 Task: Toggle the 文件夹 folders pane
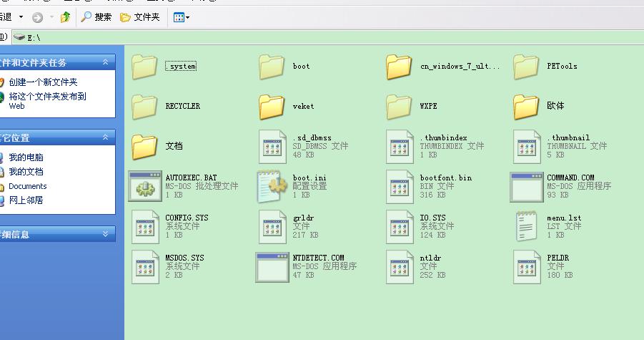click(139, 17)
